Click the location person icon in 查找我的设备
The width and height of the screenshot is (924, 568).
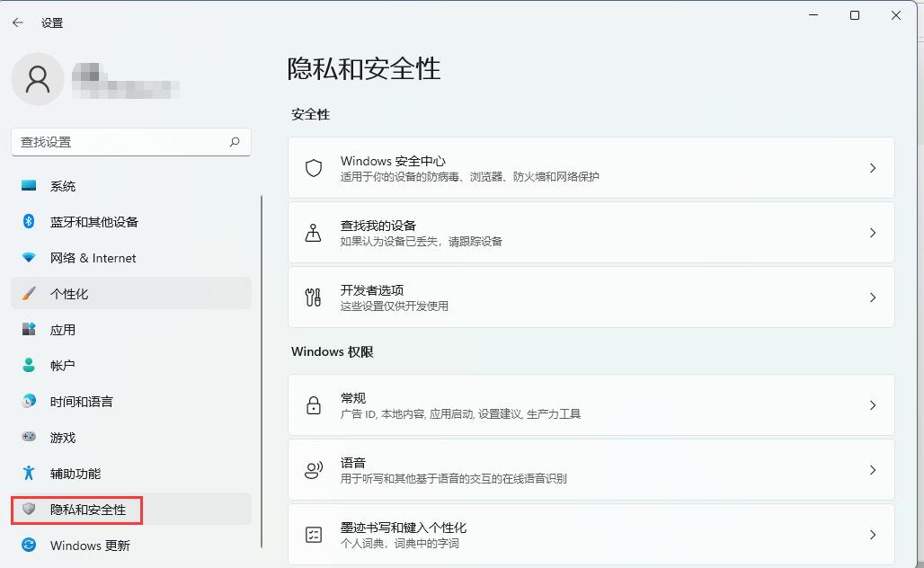(314, 233)
